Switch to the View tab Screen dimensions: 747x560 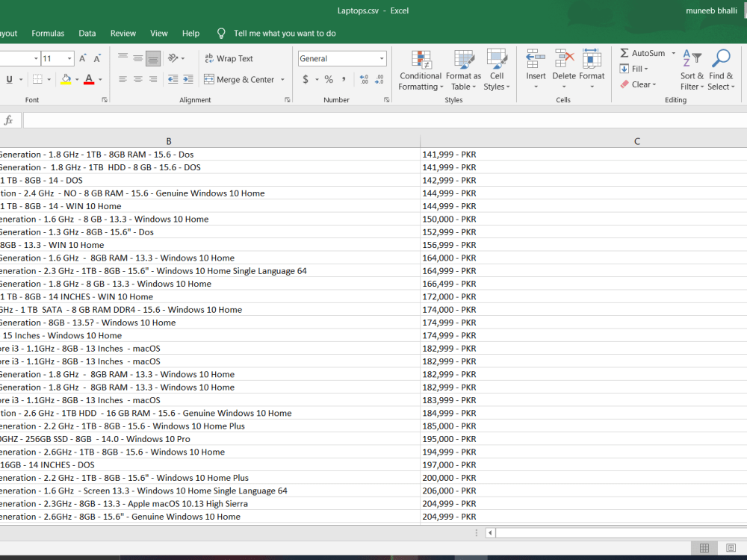pyautogui.click(x=158, y=34)
